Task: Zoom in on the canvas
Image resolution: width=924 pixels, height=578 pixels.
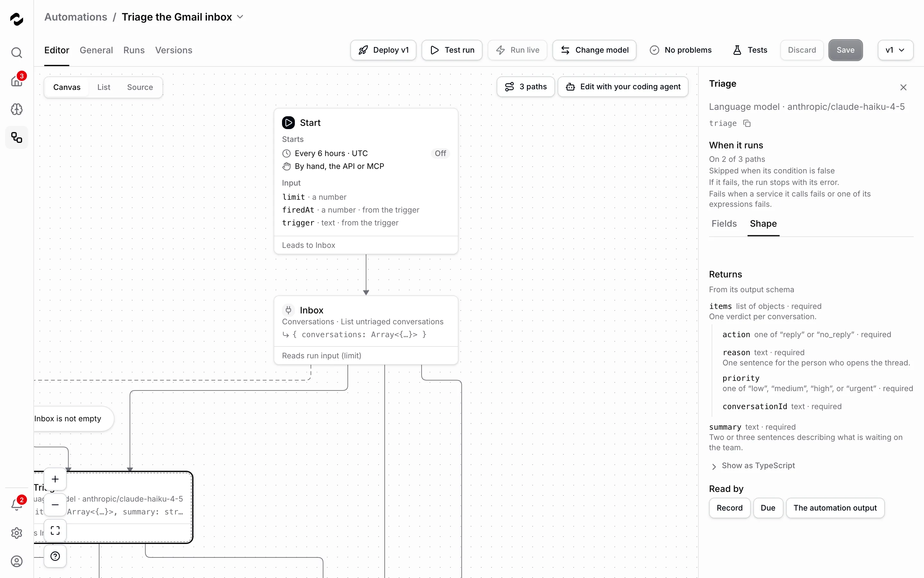Action: pos(55,479)
